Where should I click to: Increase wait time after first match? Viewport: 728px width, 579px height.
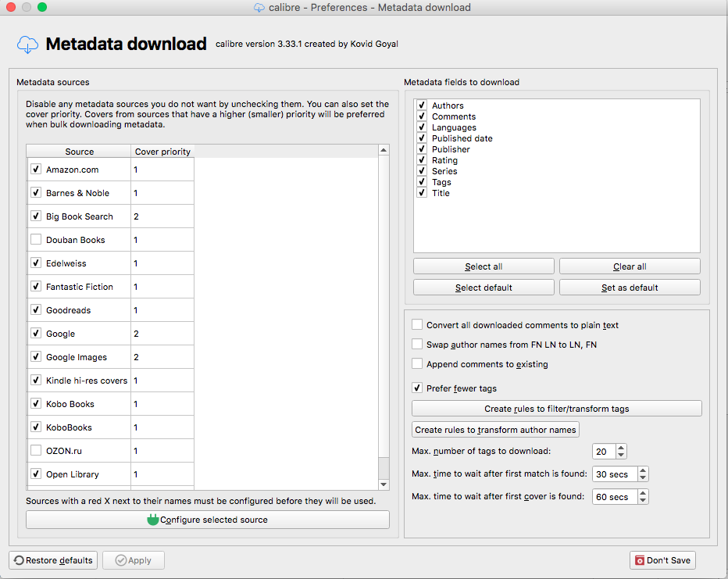coord(643,470)
